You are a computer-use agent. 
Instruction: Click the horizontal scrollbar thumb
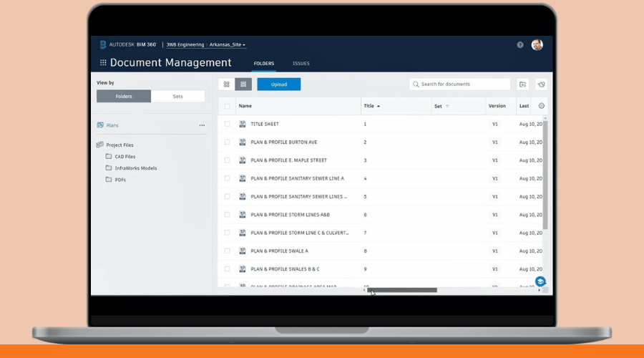point(402,290)
